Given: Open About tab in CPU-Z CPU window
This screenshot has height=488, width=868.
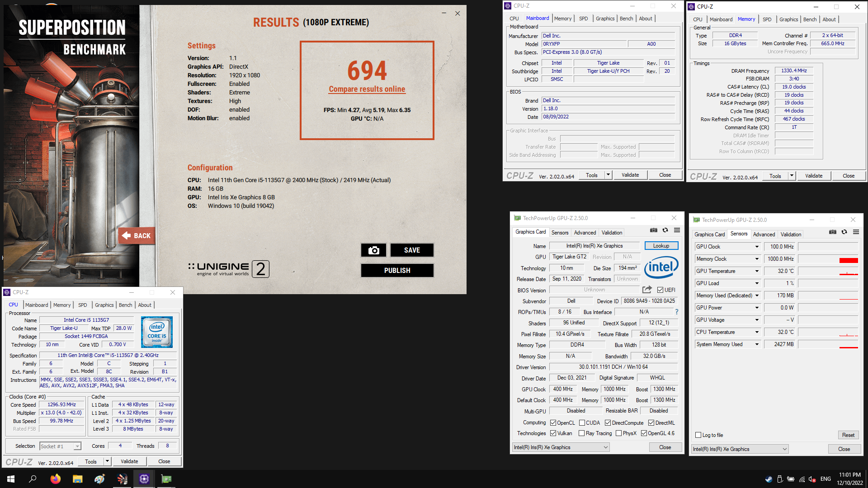Looking at the screenshot, I should (145, 305).
